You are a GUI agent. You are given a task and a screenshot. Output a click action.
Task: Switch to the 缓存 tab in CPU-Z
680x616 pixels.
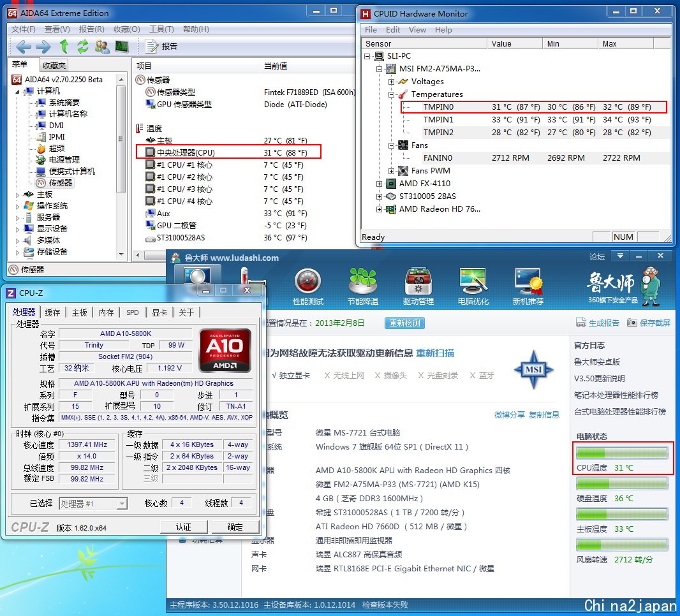point(52,312)
